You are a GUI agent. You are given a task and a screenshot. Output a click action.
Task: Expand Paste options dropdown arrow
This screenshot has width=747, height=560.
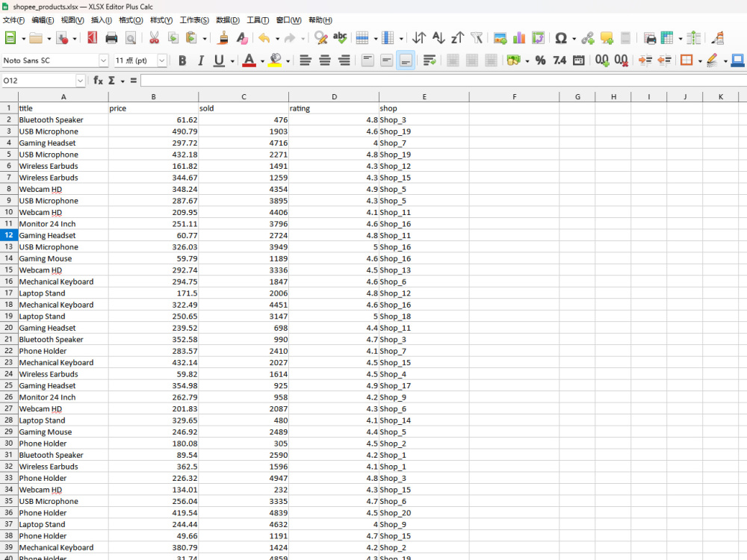tap(205, 38)
